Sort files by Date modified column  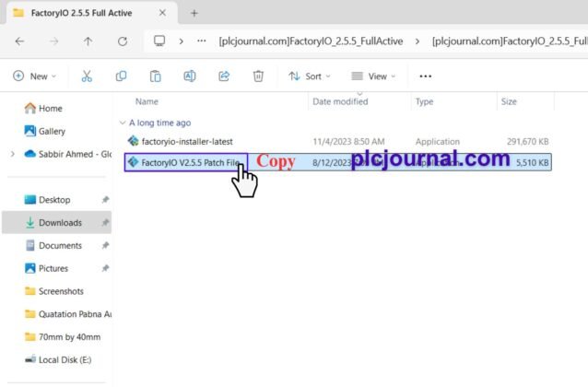pyautogui.click(x=341, y=101)
